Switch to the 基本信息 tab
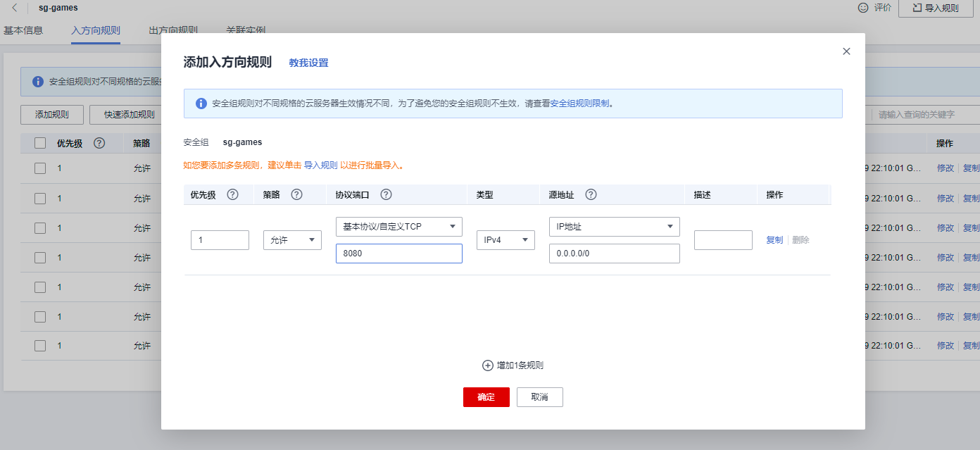The width and height of the screenshot is (980, 450). [x=23, y=30]
